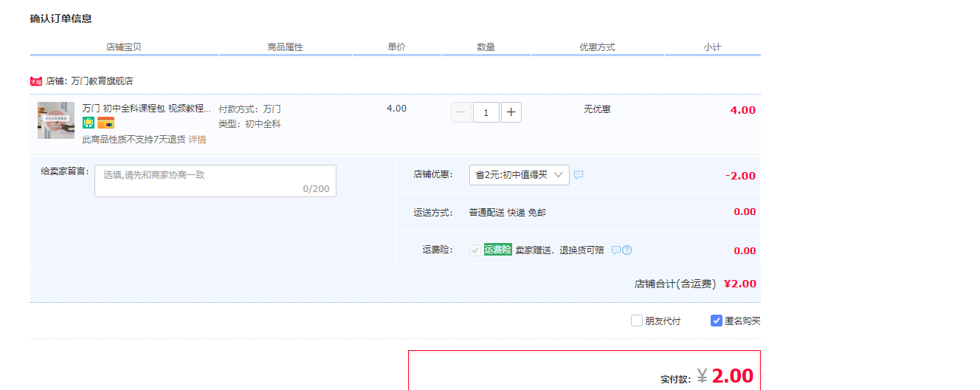The width and height of the screenshot is (980, 390).
Task: Open the 店铺优惠 dropdown 省2元:初中值得买
Action: pos(520,175)
